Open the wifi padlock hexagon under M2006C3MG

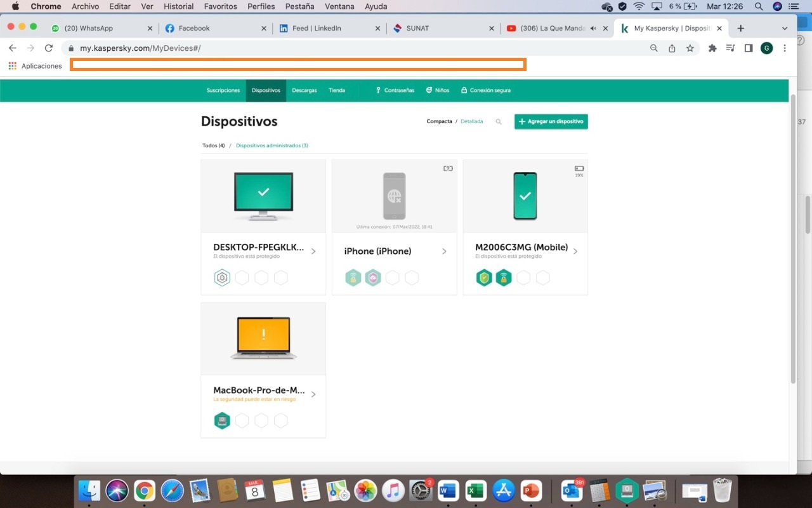coord(504,277)
